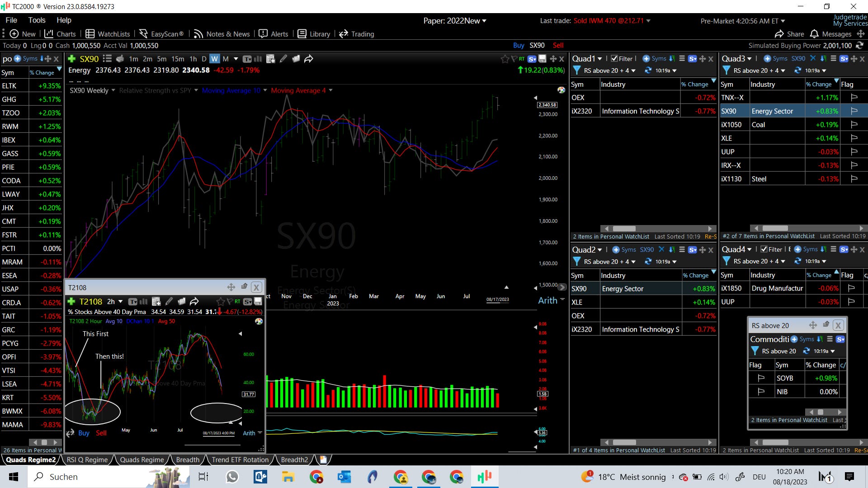Click the add indicator calendar-plus icon on SX90 chart
868x488 pixels.
[x=270, y=59]
